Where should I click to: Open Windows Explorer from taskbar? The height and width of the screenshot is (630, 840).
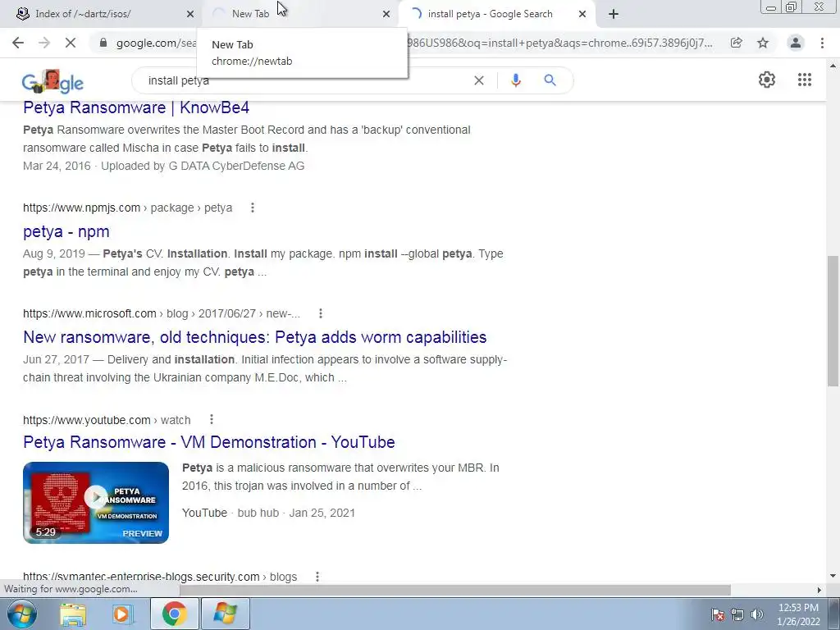[x=73, y=614]
